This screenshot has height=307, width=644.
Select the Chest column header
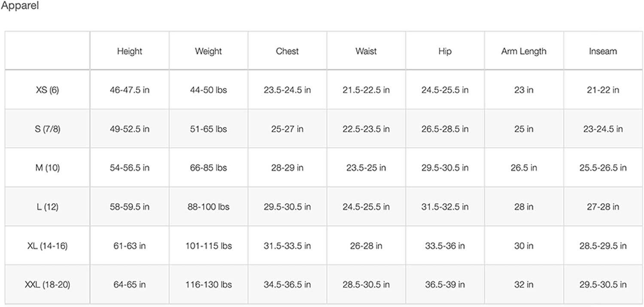[287, 51]
